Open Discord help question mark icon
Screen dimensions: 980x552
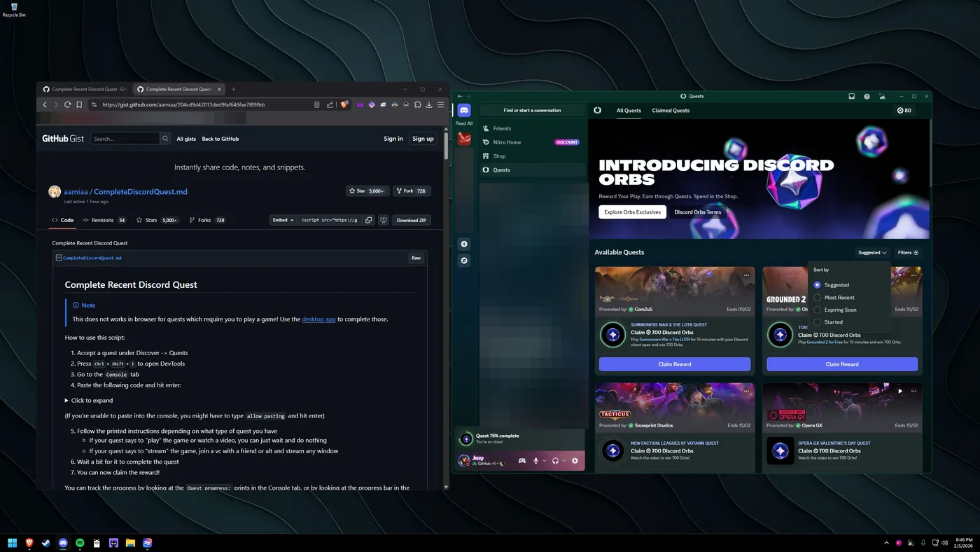(867, 96)
